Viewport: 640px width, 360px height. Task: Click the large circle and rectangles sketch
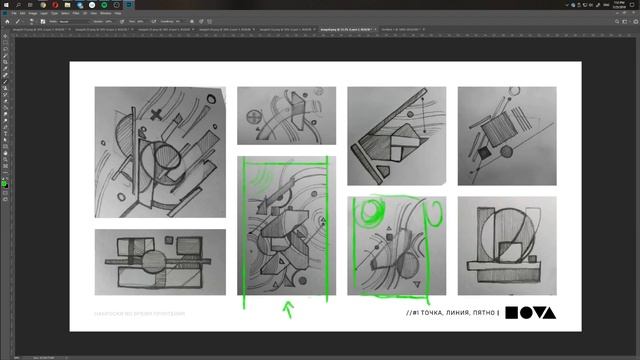tap(507, 246)
